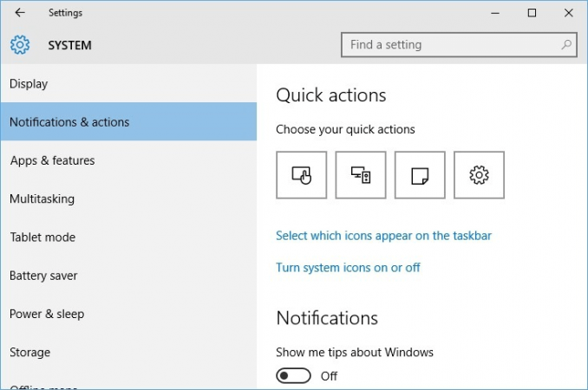Navigate to Power & sleep
Viewport: 588px width, 390px height.
click(x=47, y=314)
